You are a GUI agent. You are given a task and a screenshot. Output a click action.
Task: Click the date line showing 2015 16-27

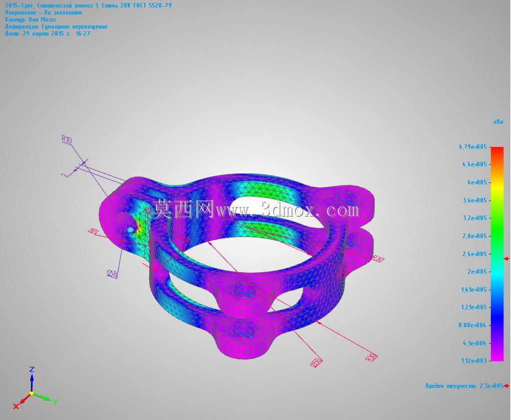point(48,34)
